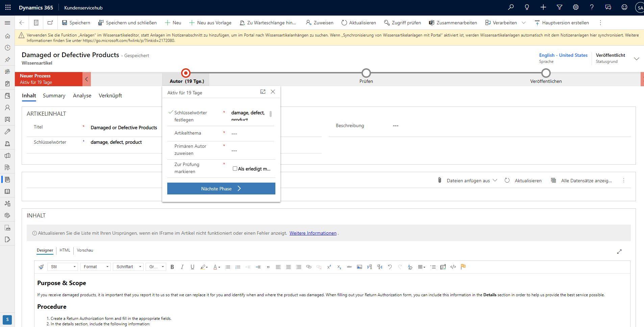Toggle bold formatting in the editor
The width and height of the screenshot is (644, 327).
tap(172, 267)
